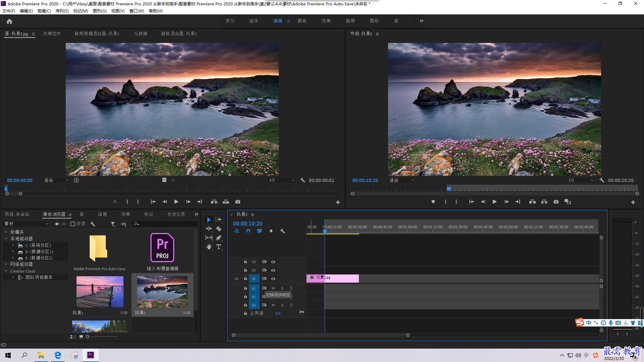
Task: Show more workspaces via double chevron
Action: point(422,21)
